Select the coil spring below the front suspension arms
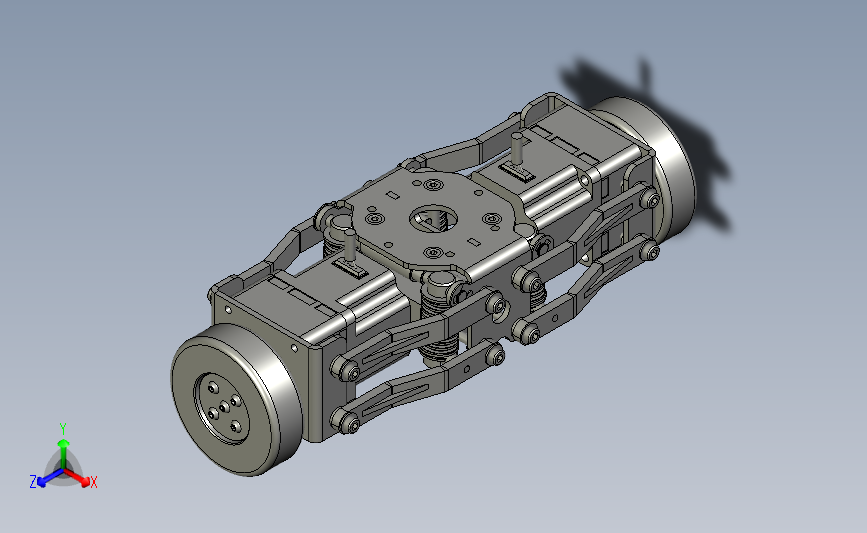This screenshot has height=533, width=867. pyautogui.click(x=440, y=348)
